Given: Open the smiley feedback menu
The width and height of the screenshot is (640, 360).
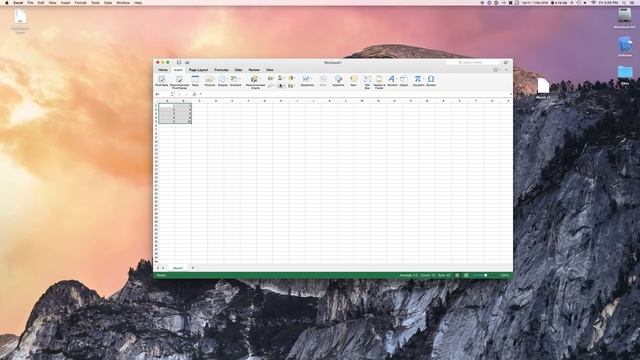Looking at the screenshot, I should 496,70.
